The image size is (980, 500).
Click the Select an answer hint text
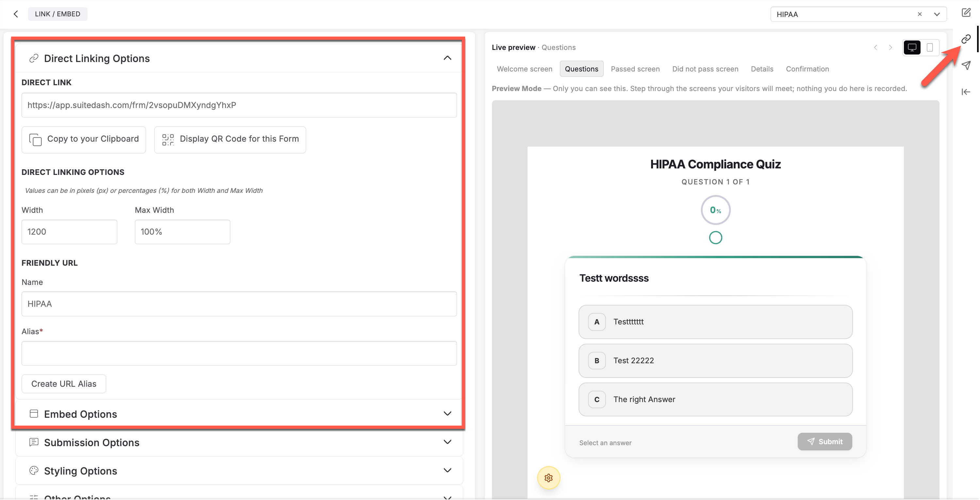click(605, 443)
